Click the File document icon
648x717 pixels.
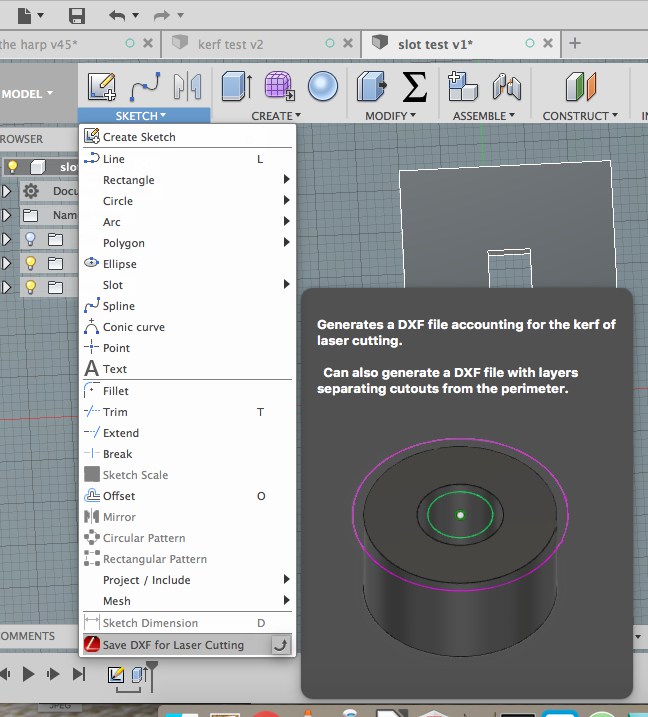point(24,16)
